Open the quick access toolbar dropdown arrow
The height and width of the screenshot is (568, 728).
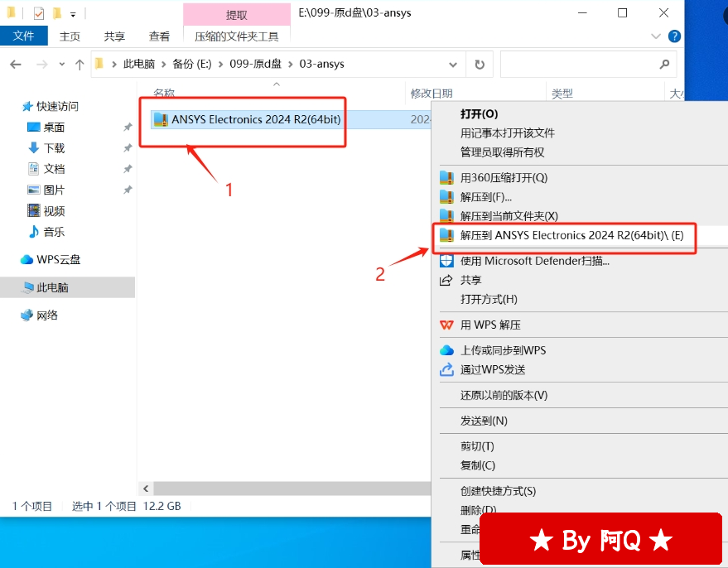click(x=74, y=14)
